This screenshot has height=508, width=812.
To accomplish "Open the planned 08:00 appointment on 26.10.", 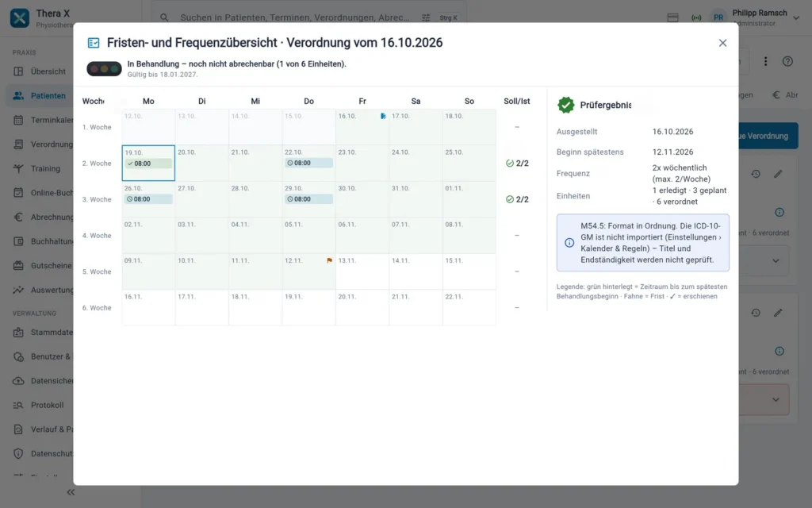I will click(x=148, y=199).
